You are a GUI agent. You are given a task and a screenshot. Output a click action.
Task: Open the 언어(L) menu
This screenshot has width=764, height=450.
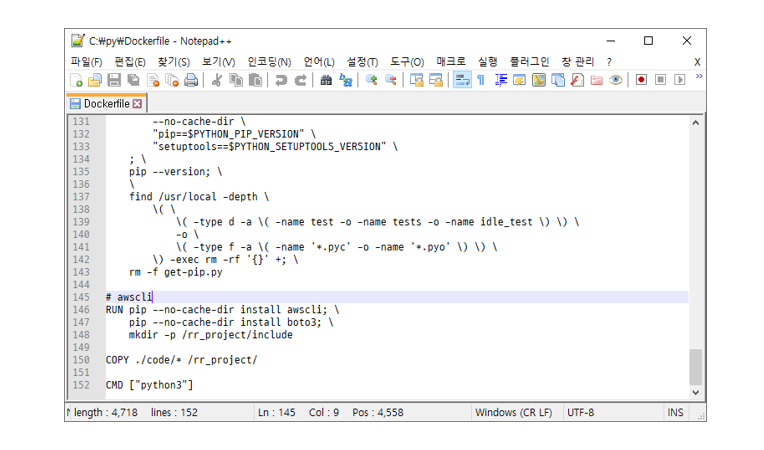point(319,62)
